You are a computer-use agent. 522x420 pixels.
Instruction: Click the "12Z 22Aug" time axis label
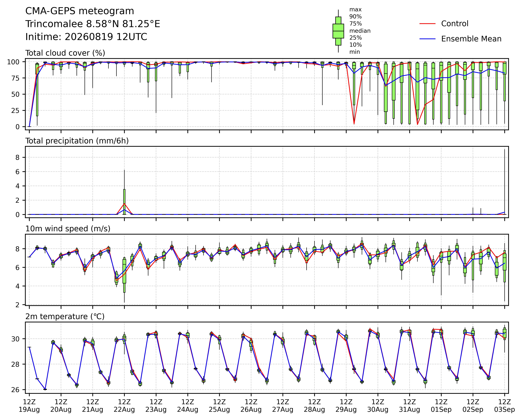click(124, 406)
